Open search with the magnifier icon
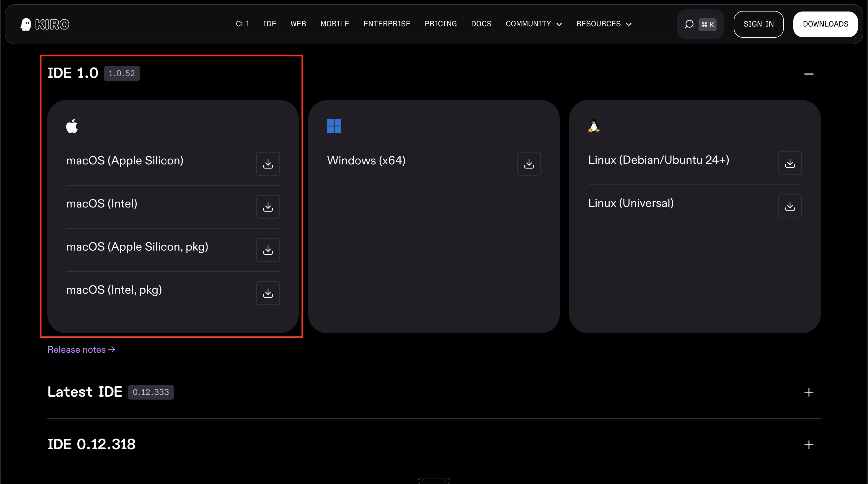The image size is (868, 484). (689, 24)
